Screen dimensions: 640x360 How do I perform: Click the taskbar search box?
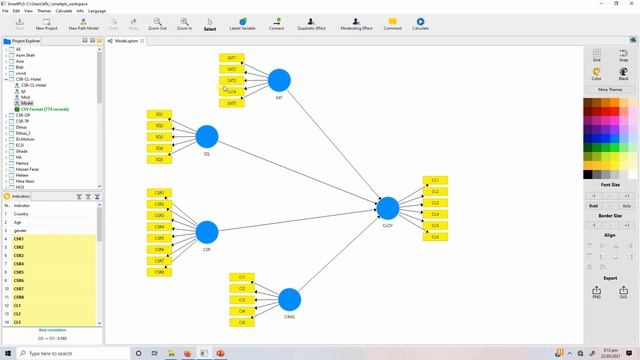pyautogui.click(x=73, y=353)
